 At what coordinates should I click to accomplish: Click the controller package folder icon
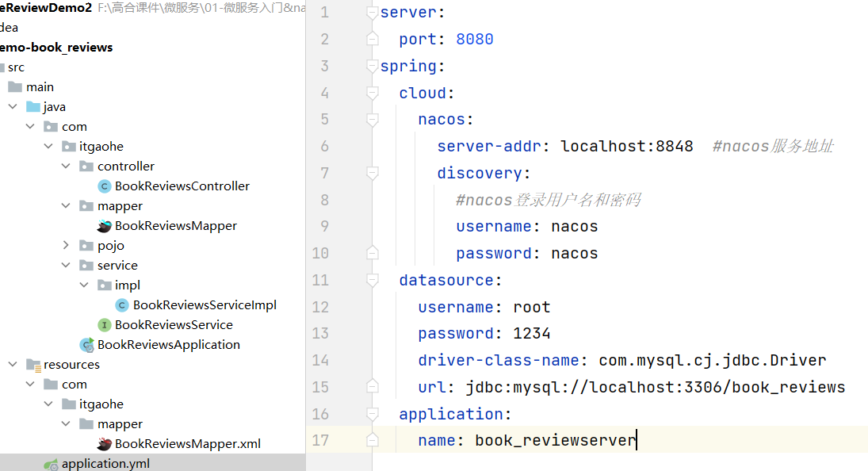(x=86, y=166)
